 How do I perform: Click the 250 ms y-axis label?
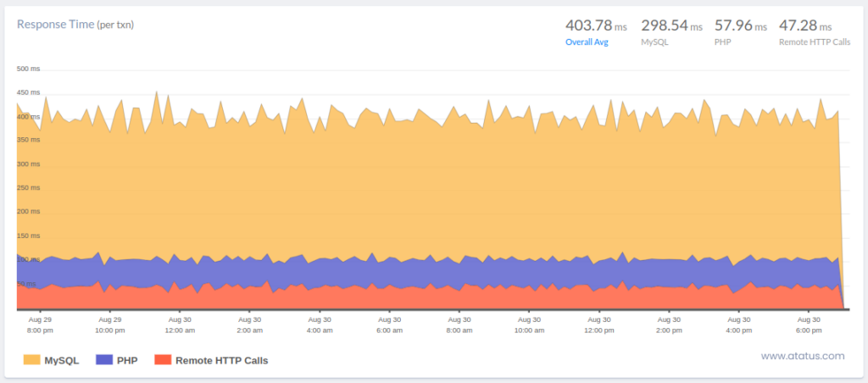29,187
